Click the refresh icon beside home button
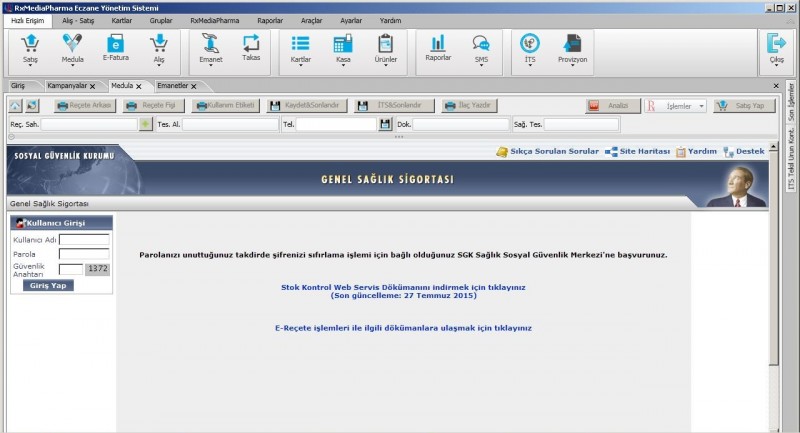 (x=32, y=105)
